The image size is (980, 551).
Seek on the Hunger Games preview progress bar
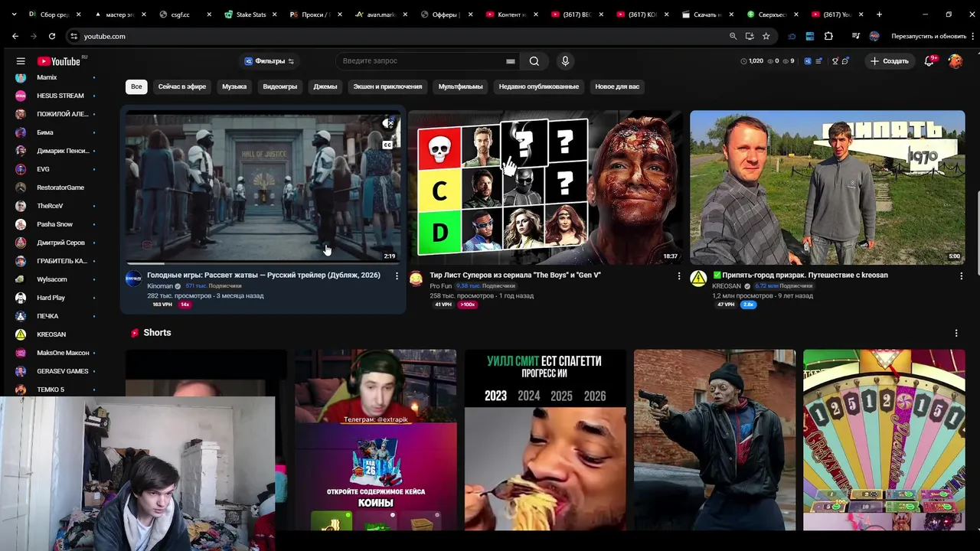pos(263,263)
